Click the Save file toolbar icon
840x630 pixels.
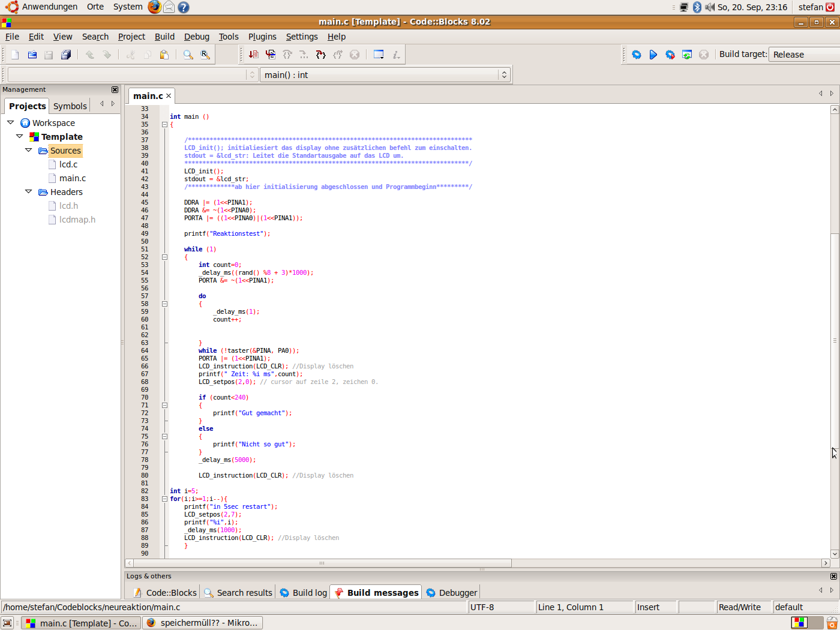pos(49,55)
